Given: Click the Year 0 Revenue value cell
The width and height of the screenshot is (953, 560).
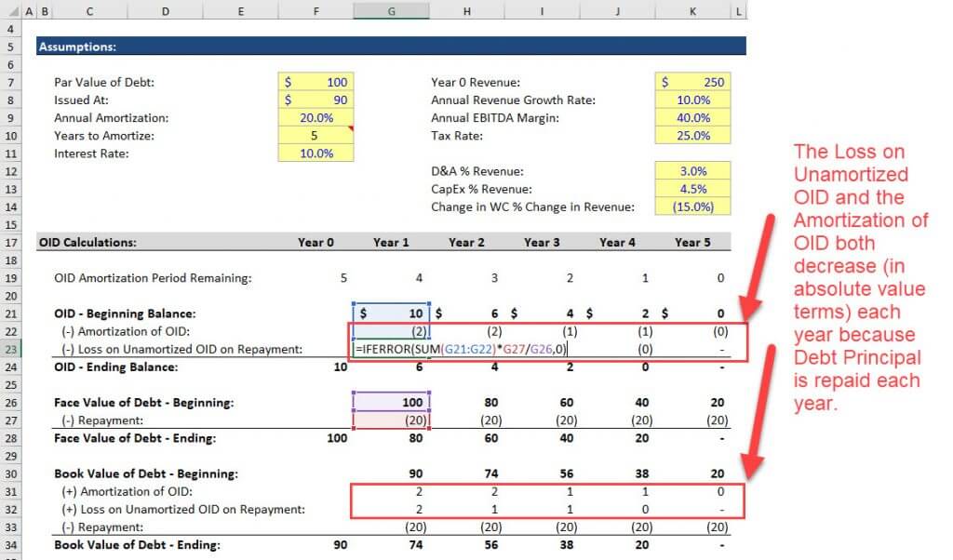Looking at the screenshot, I should [x=692, y=82].
